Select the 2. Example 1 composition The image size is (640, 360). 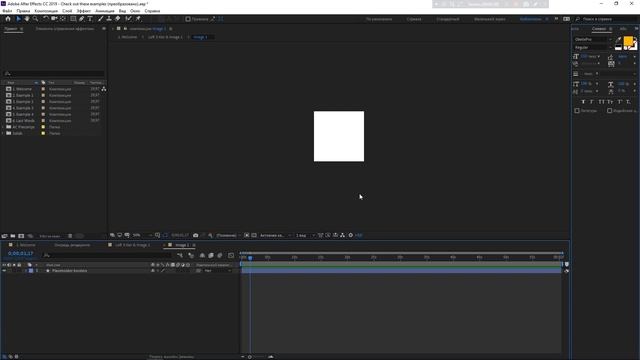[x=22, y=95]
